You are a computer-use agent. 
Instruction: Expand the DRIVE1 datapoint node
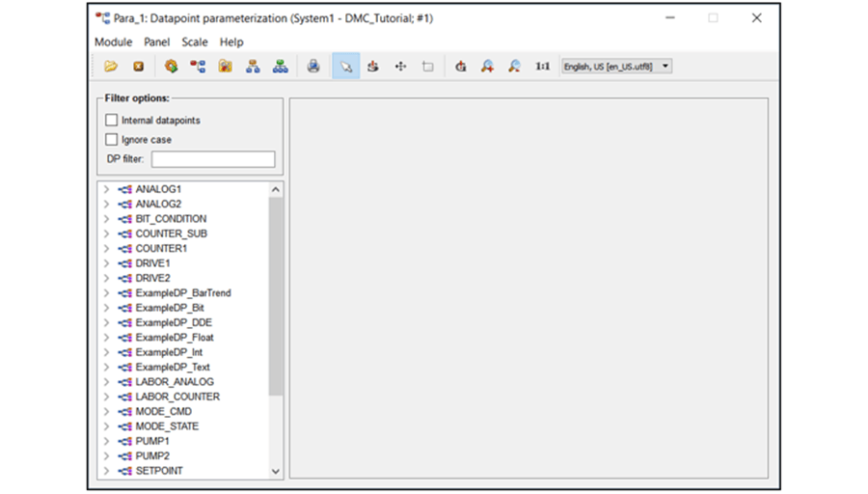pos(106,263)
